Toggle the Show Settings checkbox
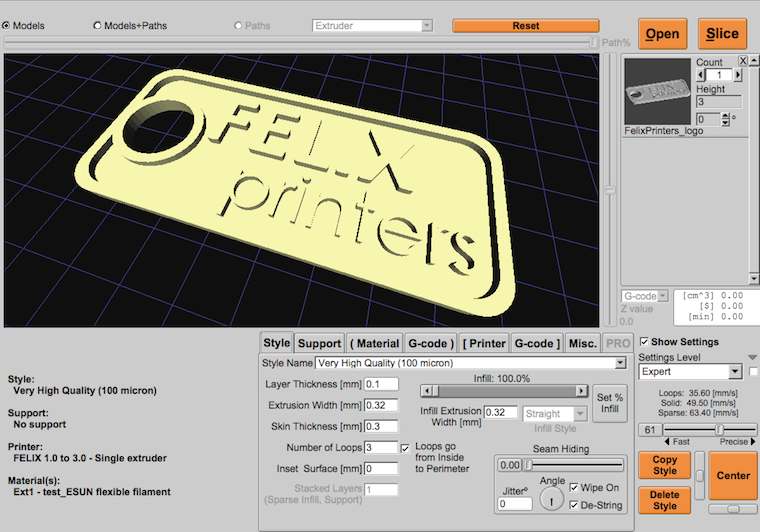This screenshot has width=760, height=532. pyautogui.click(x=644, y=341)
